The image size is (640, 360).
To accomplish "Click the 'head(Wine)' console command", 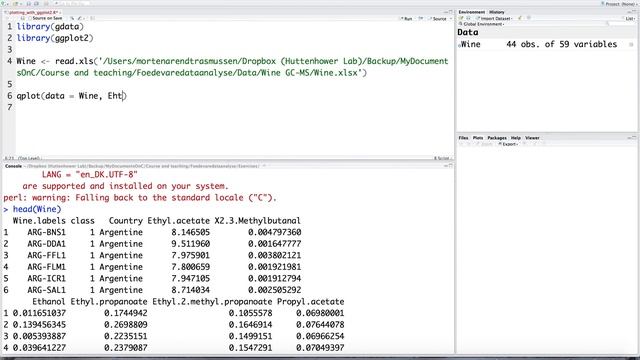I will (x=37, y=209).
